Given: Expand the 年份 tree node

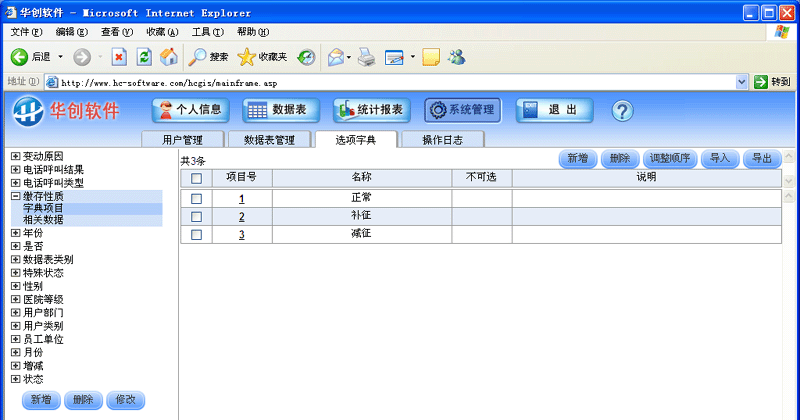Looking at the screenshot, I should point(16,233).
